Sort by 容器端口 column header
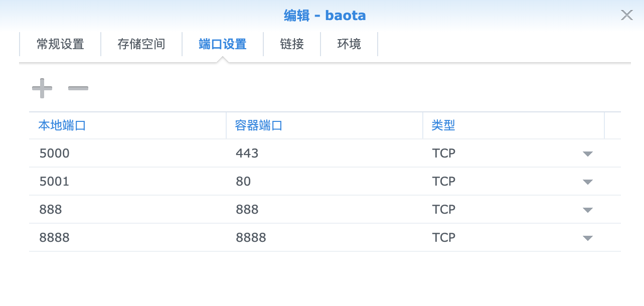Screen dimensions: 644x306 coord(259,125)
